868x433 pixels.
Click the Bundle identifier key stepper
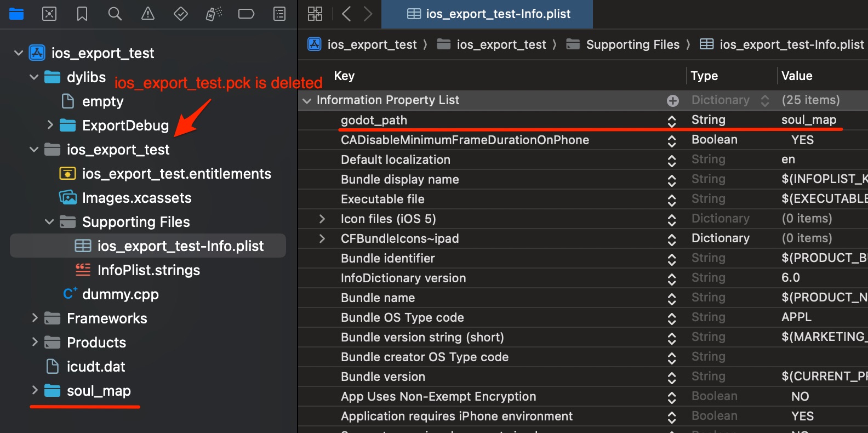(x=672, y=259)
